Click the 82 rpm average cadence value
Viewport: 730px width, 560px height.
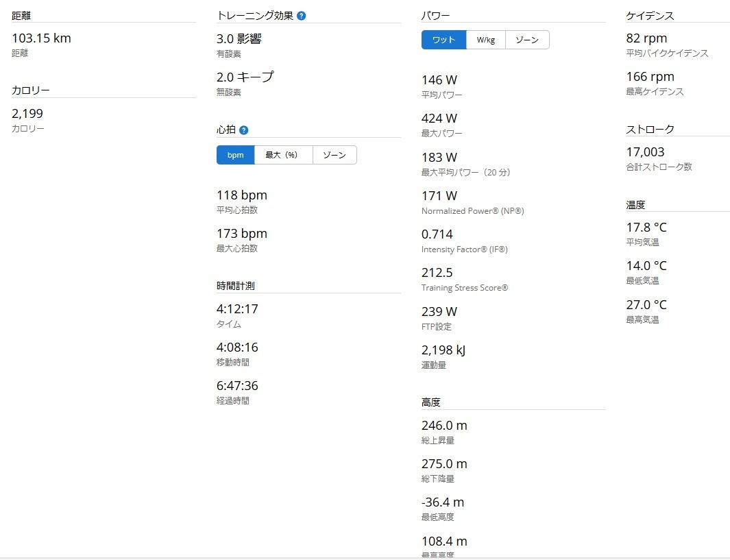coord(646,38)
